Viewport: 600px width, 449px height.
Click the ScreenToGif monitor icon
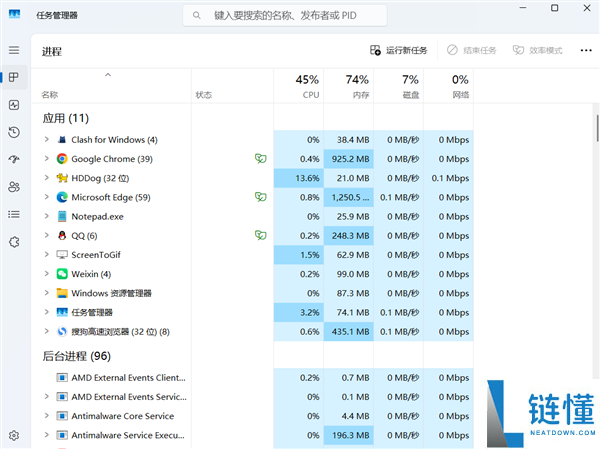62,255
